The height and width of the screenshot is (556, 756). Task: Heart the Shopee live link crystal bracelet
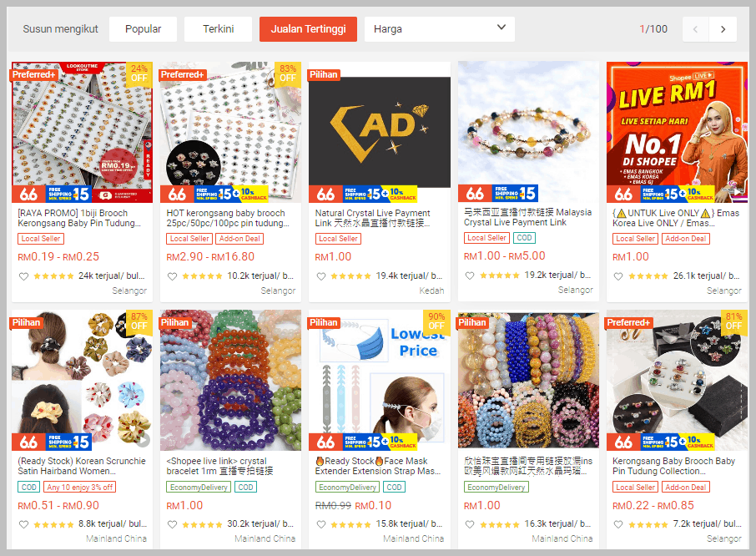click(172, 524)
